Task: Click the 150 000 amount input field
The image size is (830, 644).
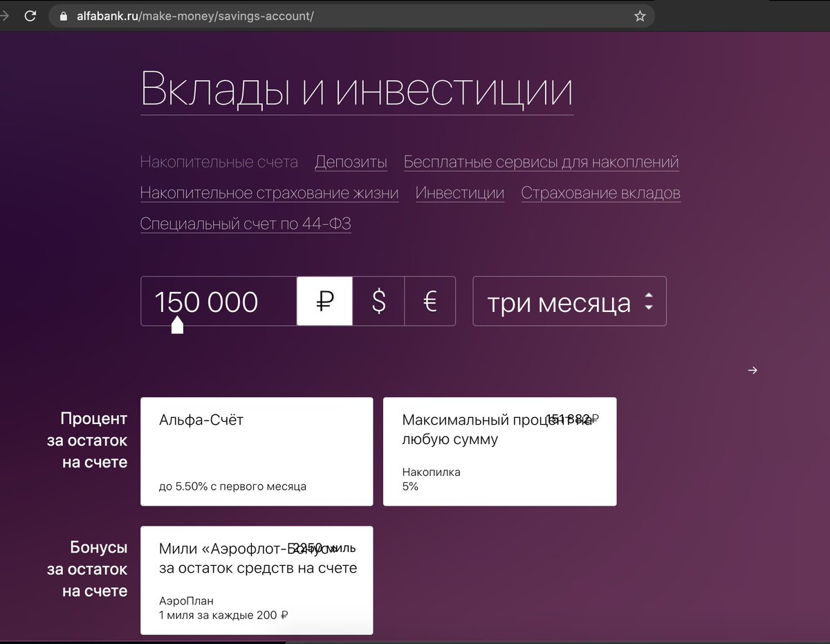Action: click(x=218, y=301)
